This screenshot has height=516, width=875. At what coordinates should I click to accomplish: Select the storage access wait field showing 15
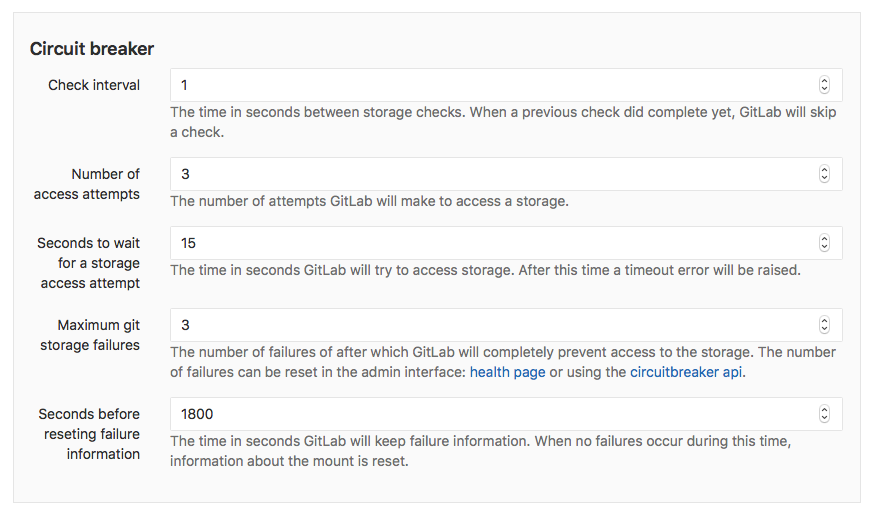pos(490,243)
